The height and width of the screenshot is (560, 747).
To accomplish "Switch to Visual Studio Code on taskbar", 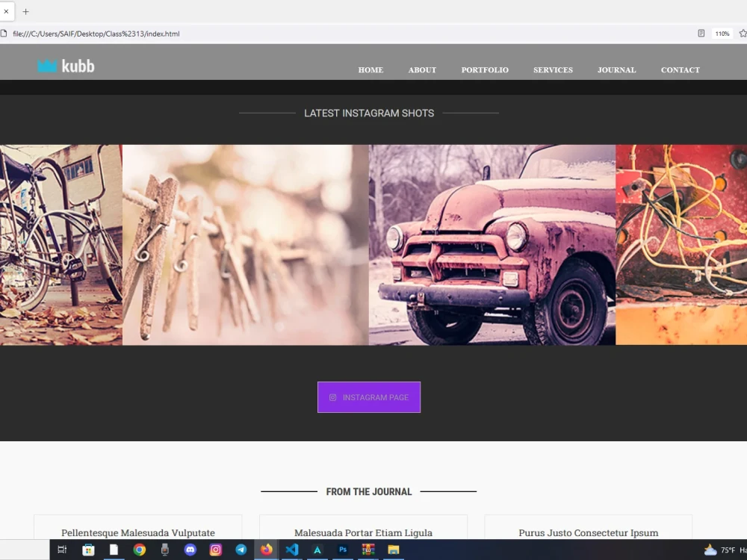I will tap(291, 550).
